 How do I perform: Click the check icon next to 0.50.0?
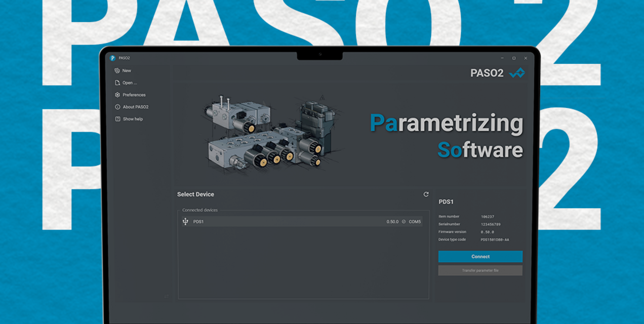click(x=404, y=222)
